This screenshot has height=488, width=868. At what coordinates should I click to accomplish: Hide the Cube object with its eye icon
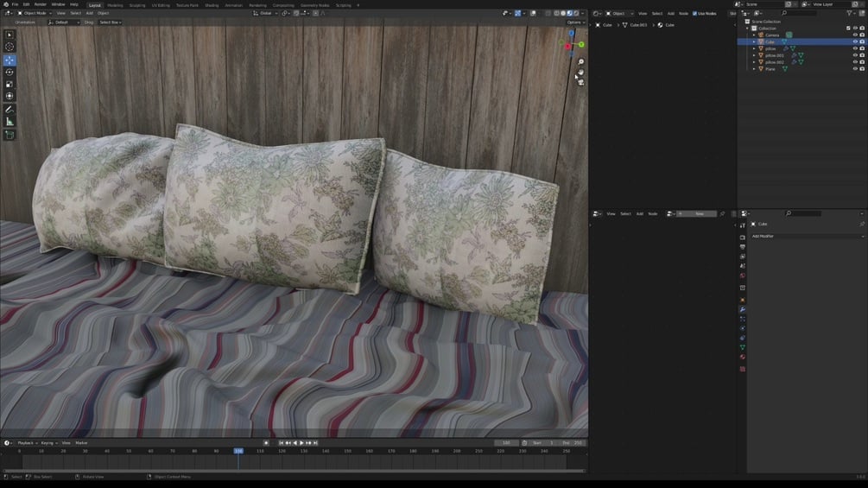click(x=855, y=41)
